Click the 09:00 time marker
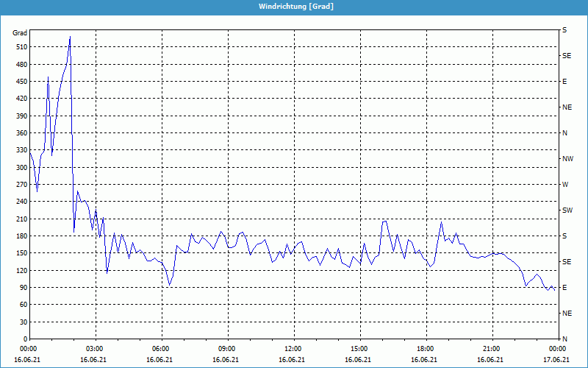This screenshot has height=368, width=588. 227,349
